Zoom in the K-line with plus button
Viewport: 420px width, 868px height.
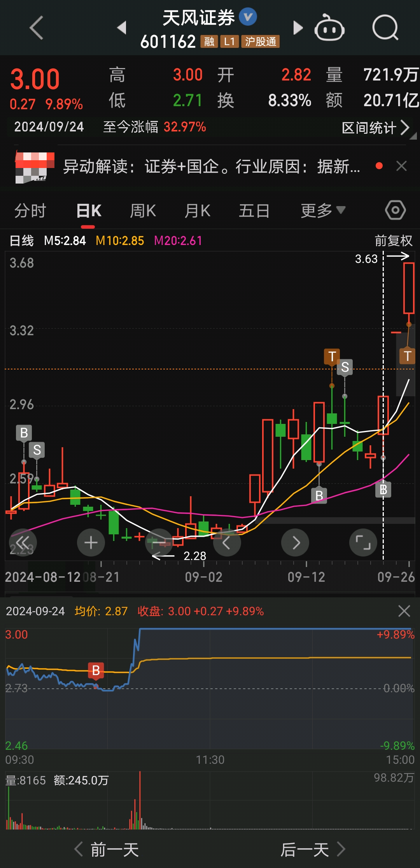click(91, 542)
